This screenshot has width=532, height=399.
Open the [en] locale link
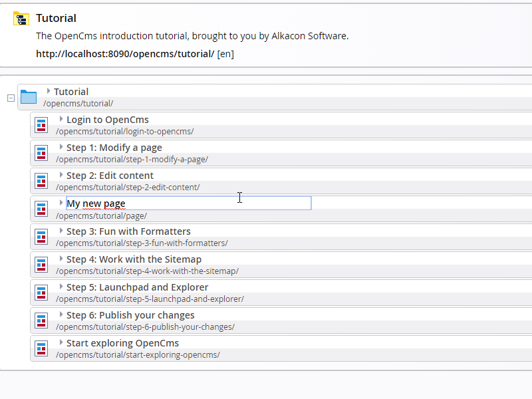(x=225, y=54)
